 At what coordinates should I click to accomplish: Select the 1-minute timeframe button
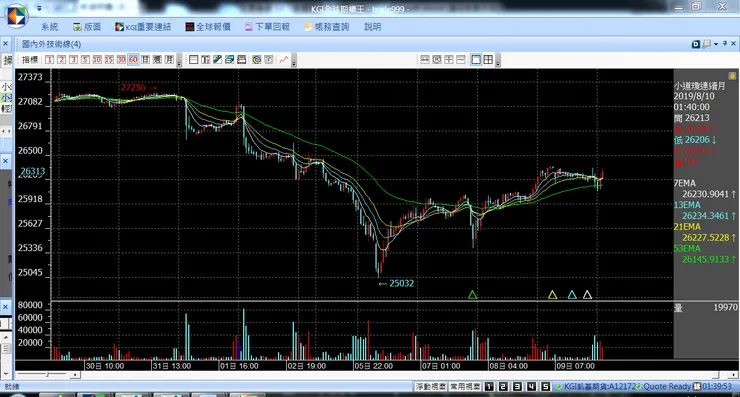(x=50, y=59)
